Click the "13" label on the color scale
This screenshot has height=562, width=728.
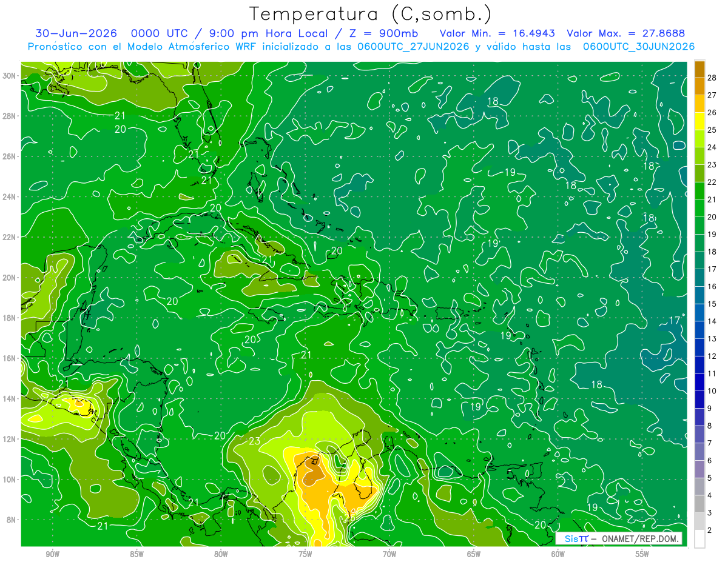point(712,338)
